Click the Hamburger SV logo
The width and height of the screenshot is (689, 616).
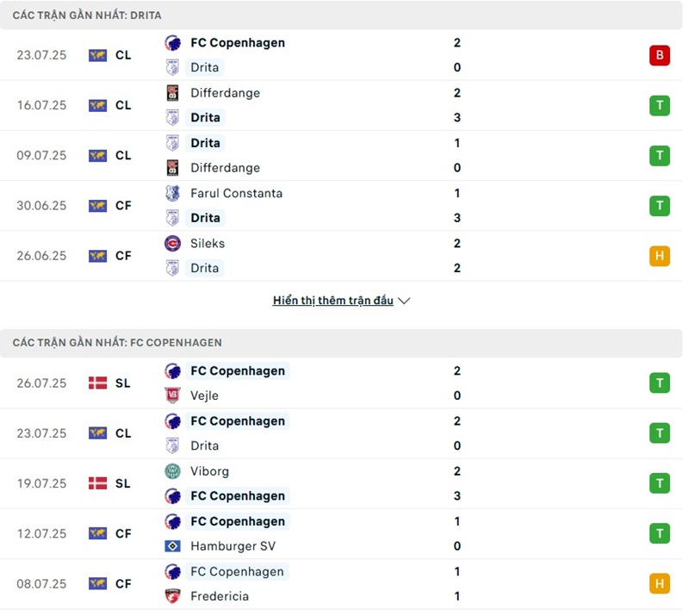[x=172, y=546]
